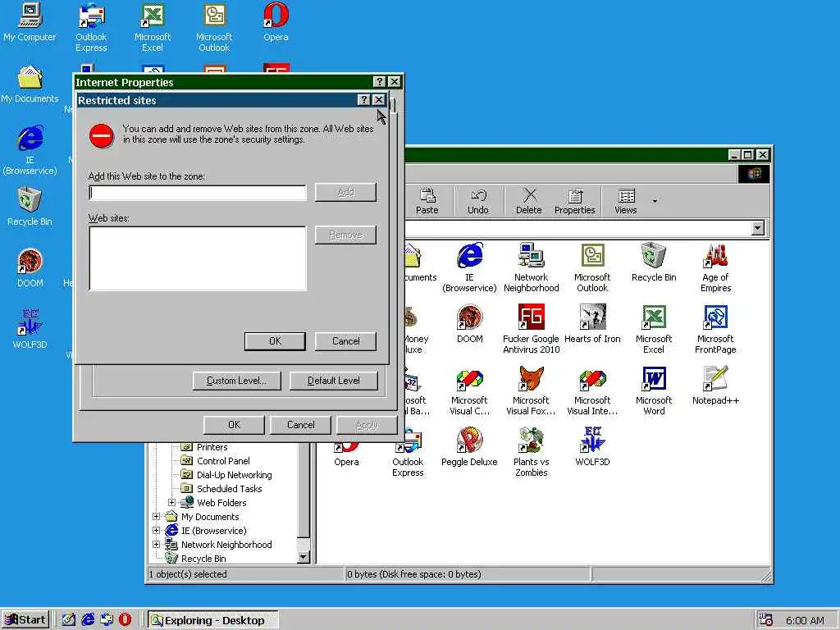Screen dimensions: 840x630
Task: Select Microsoft Word shortcut
Action: (x=654, y=390)
